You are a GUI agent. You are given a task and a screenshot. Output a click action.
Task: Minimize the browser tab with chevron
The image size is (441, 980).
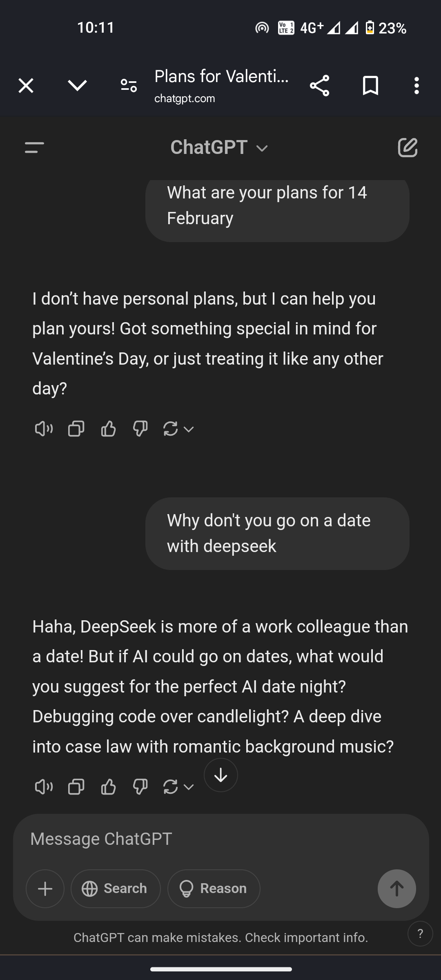point(77,86)
